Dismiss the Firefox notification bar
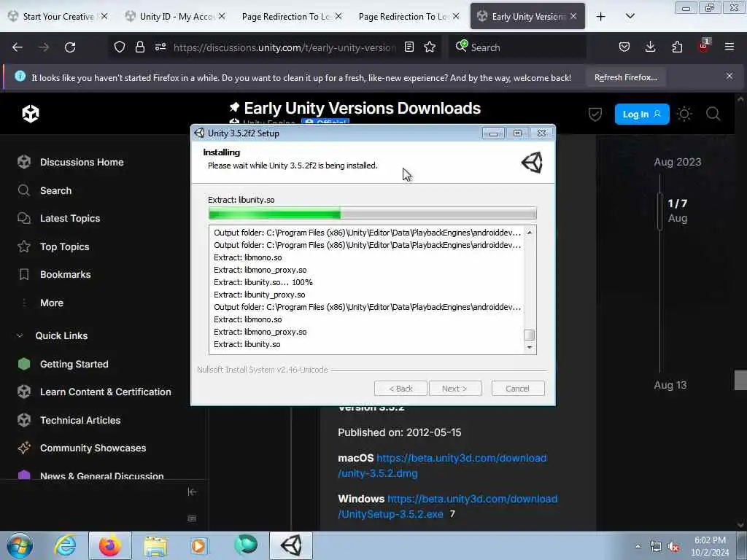The image size is (747, 560). 729,76
